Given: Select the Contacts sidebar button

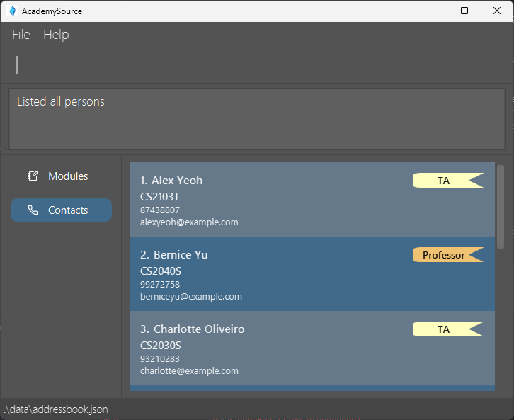Looking at the screenshot, I should (x=61, y=210).
